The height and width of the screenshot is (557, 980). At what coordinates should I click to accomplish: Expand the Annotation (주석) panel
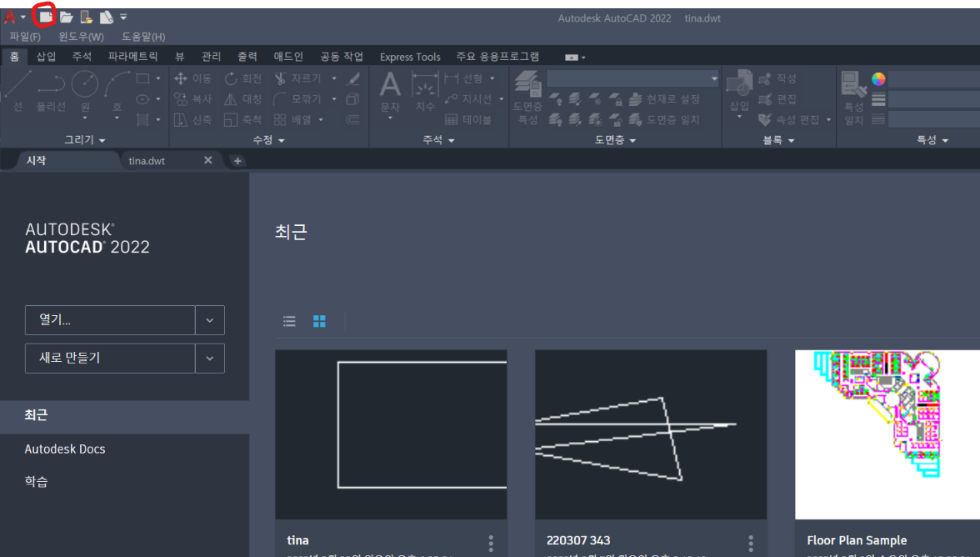(438, 140)
